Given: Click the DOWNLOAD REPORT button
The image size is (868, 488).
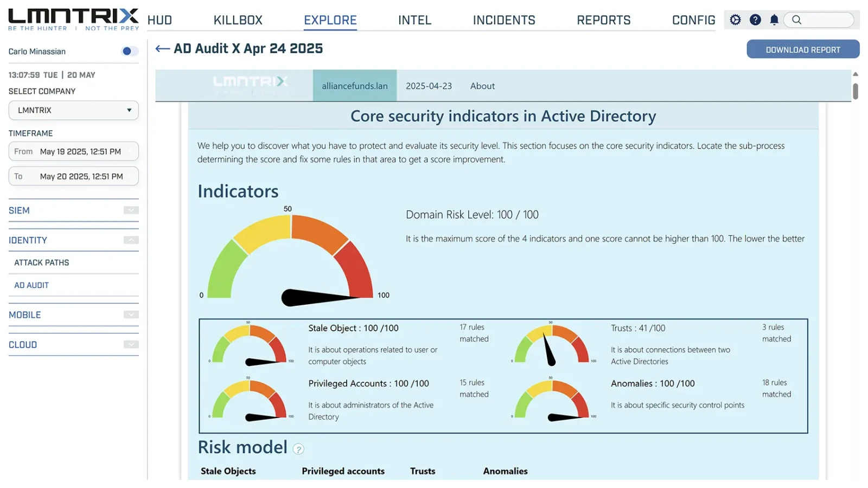Looking at the screenshot, I should pos(803,49).
